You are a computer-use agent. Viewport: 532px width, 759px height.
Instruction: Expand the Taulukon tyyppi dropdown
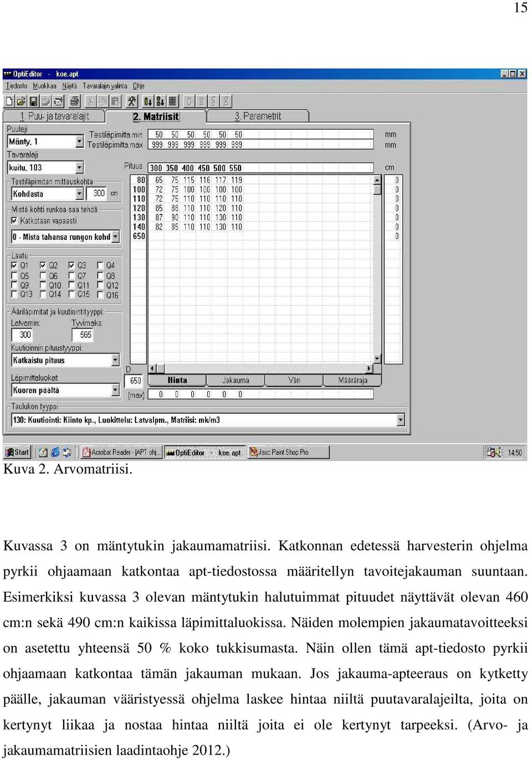(401, 420)
